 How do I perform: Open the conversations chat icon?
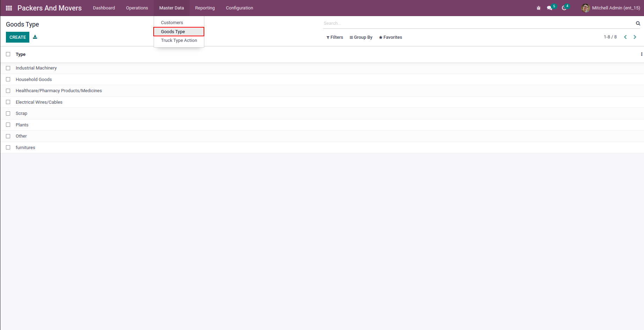click(x=550, y=8)
